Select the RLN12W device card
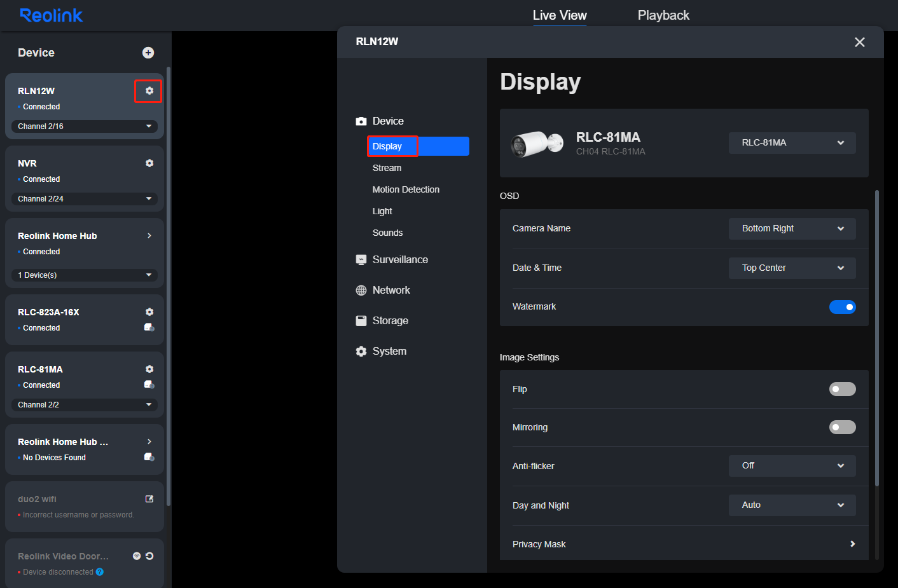 point(85,106)
